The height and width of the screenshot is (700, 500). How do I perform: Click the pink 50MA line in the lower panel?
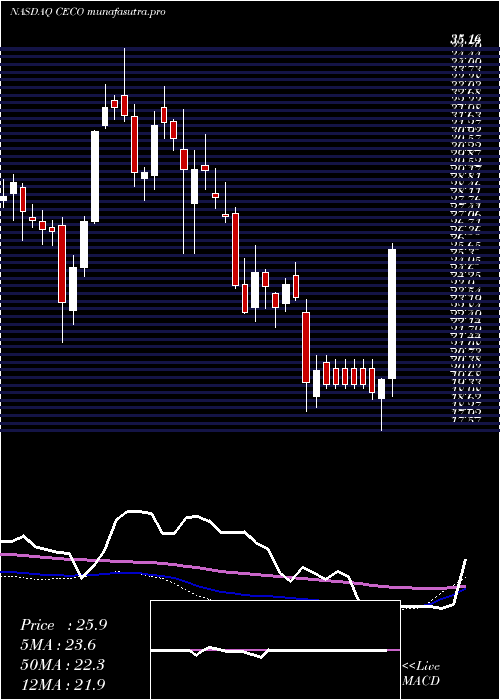pyautogui.click(x=232, y=573)
